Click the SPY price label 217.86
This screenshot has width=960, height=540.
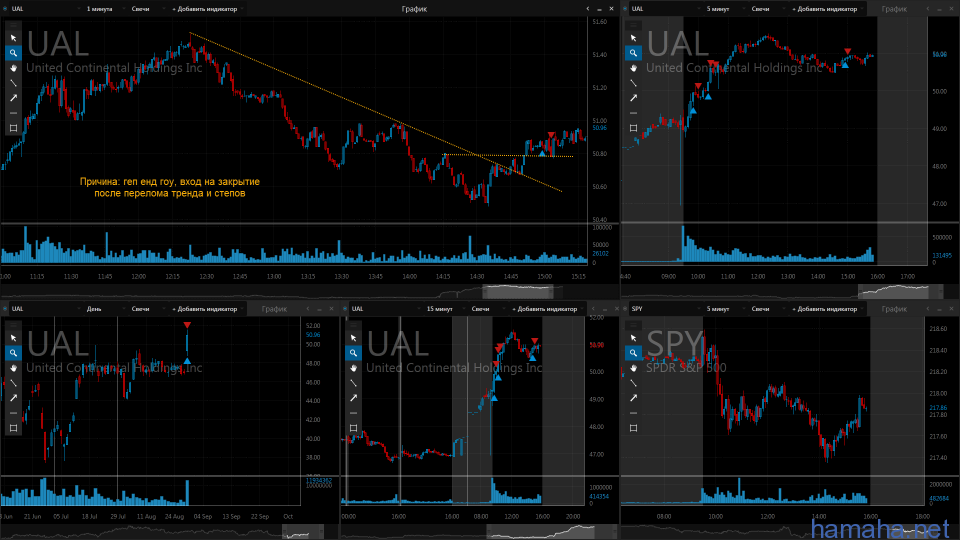tap(938, 407)
